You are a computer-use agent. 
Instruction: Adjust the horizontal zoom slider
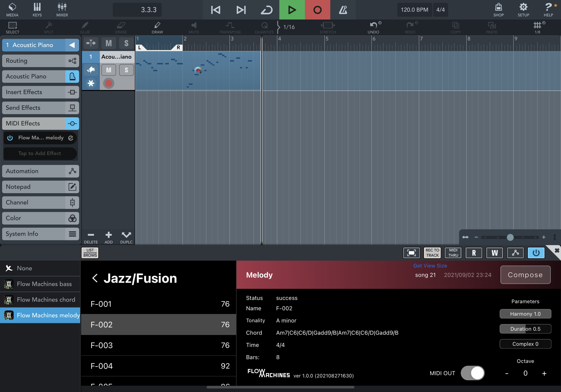(510, 237)
